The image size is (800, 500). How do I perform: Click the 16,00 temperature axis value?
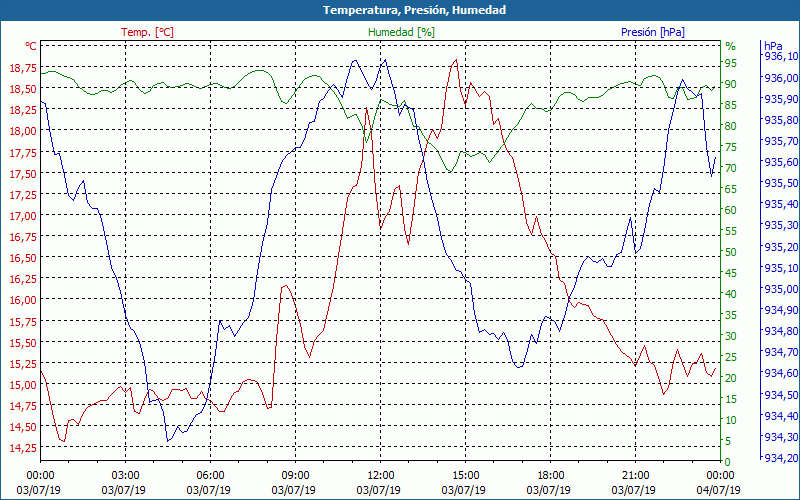[23, 299]
